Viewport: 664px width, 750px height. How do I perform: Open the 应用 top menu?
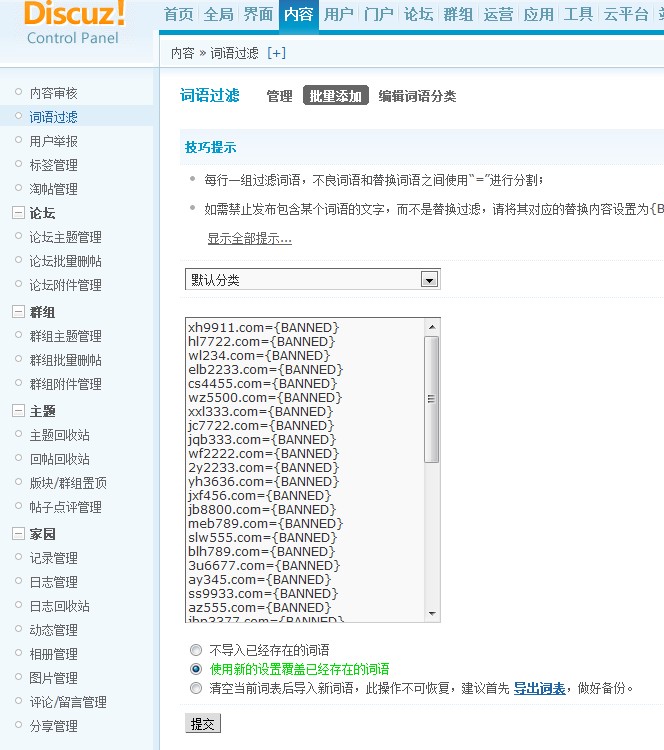click(538, 14)
